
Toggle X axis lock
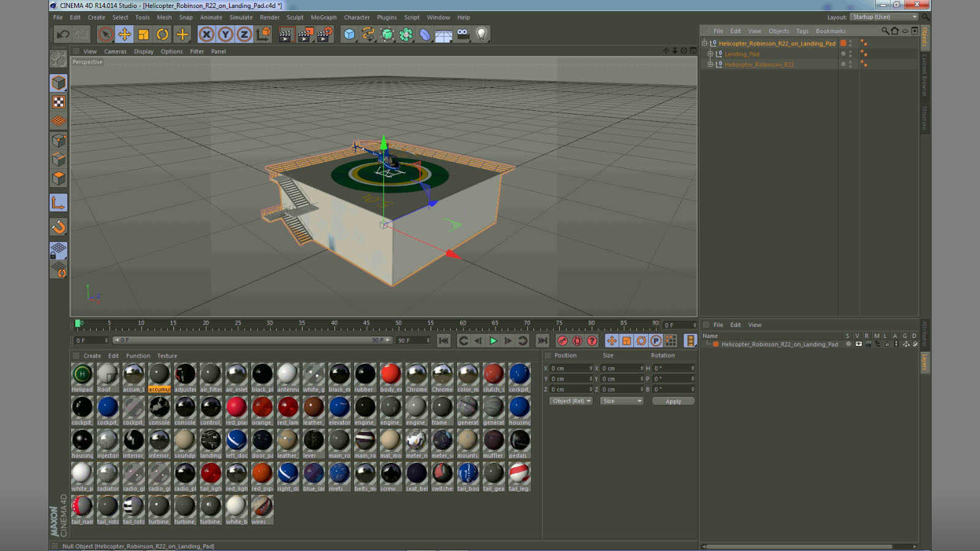coord(206,34)
